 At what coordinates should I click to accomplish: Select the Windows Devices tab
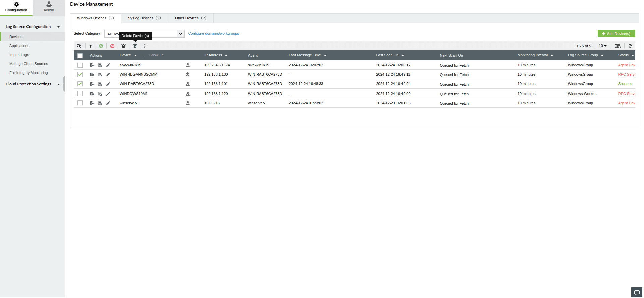pos(95,18)
